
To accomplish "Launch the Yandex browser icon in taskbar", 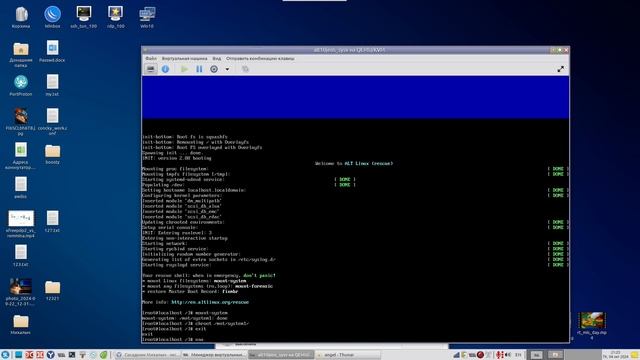I will [x=51, y=355].
